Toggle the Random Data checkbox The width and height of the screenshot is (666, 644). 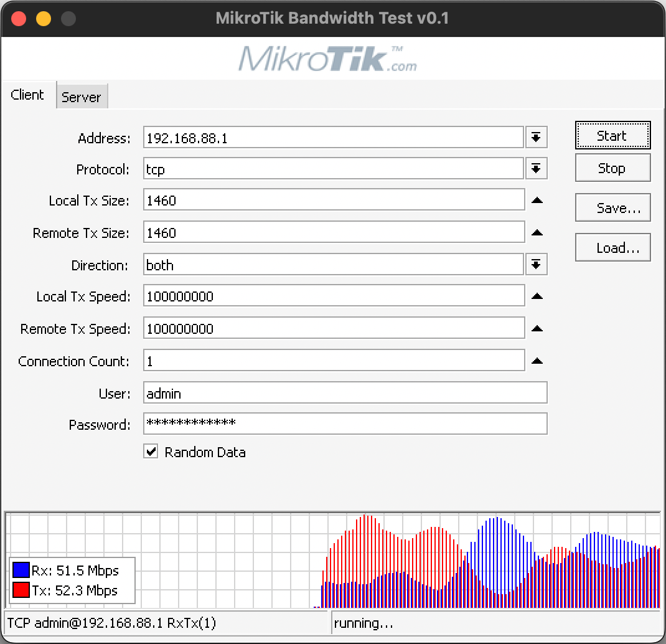pos(150,451)
